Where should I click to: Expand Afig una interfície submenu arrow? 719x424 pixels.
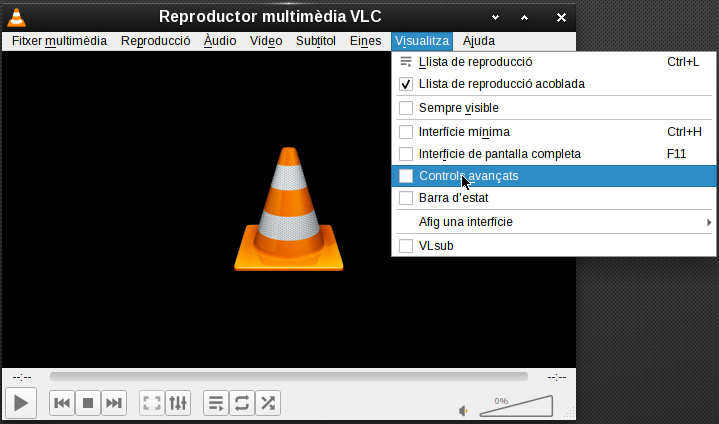[709, 222]
